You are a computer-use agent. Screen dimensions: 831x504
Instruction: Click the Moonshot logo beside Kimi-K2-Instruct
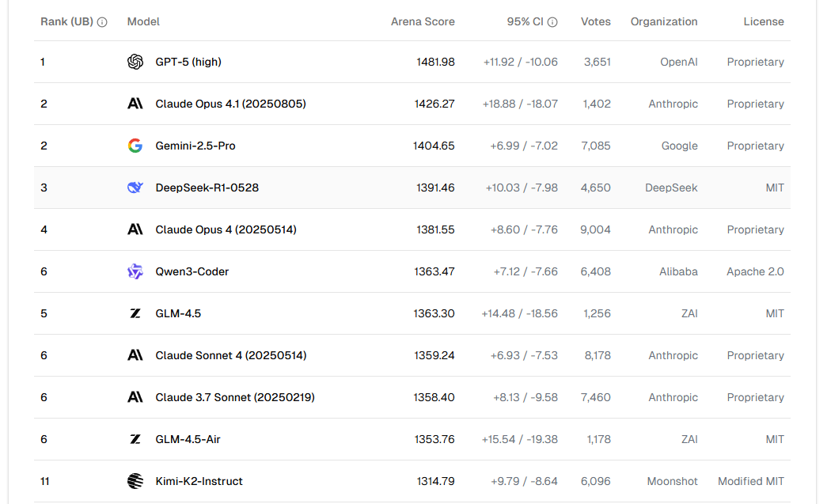tap(135, 481)
